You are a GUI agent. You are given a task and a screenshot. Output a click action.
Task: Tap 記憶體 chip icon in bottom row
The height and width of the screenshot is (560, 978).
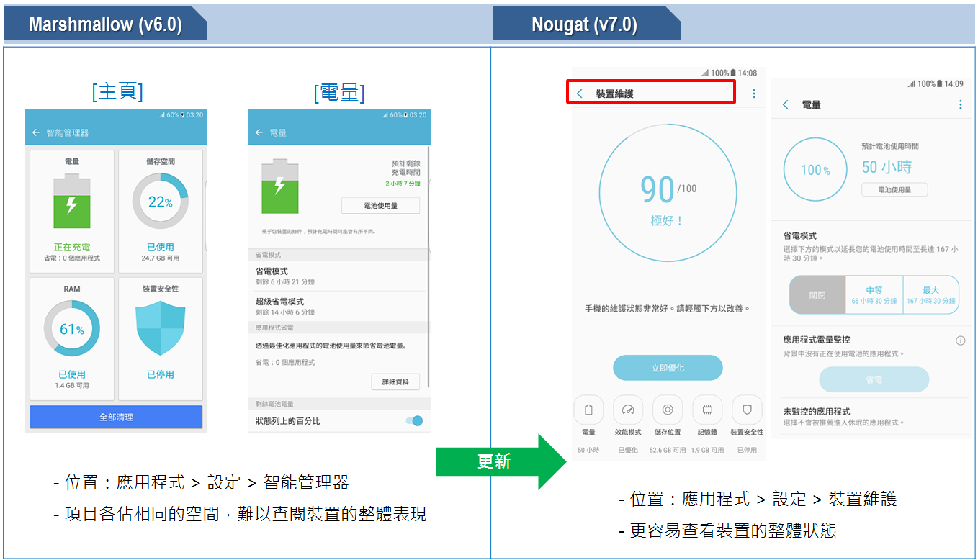coord(707,410)
